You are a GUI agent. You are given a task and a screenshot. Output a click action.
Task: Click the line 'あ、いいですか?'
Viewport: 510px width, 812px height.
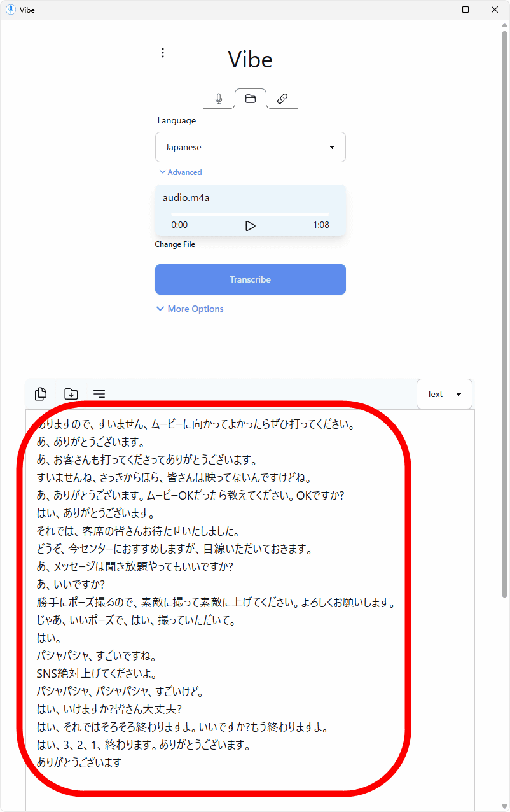point(71,584)
